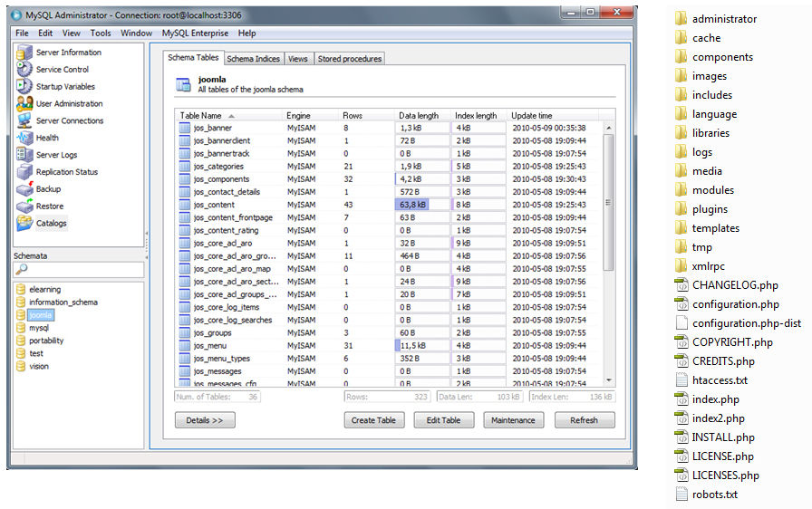Click the schemata search magnifier icon
Viewport: 812px width, 509px height.
coord(21,269)
